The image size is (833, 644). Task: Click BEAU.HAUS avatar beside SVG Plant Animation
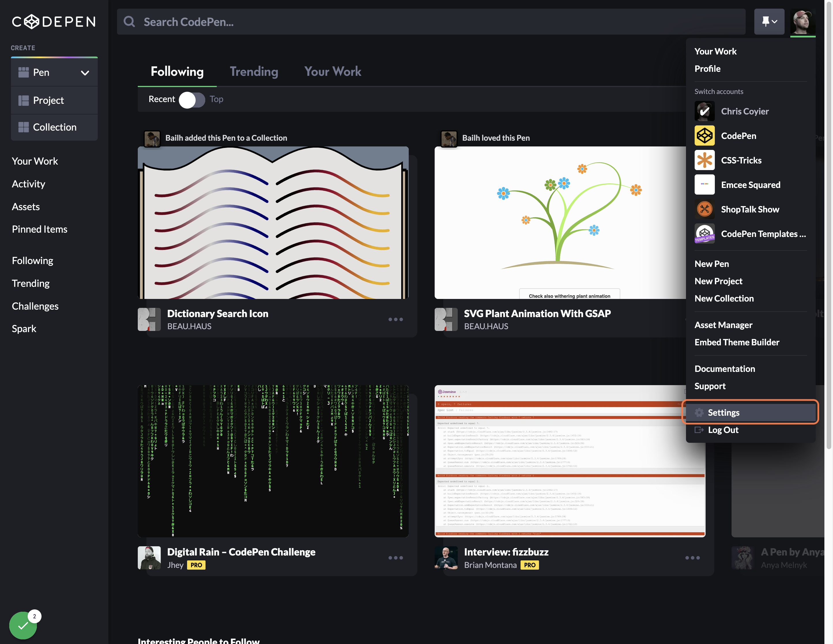(x=446, y=319)
